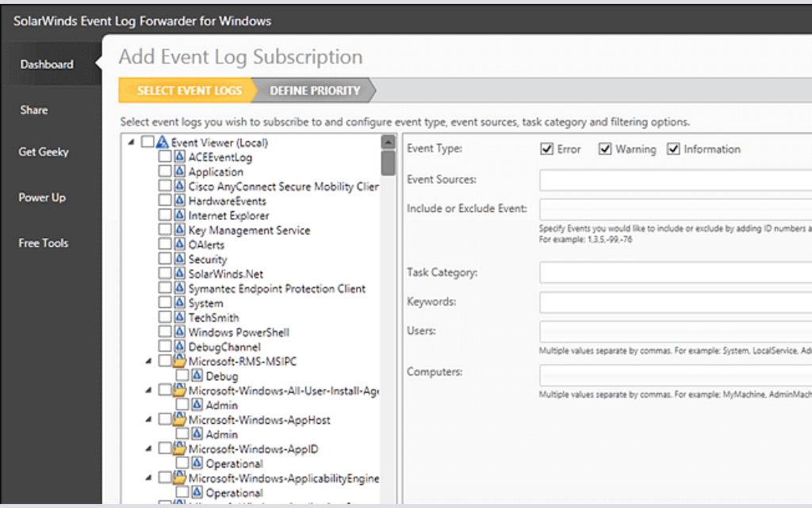The height and width of the screenshot is (508, 812).
Task: Click the Event Sources input field
Action: [676, 180]
